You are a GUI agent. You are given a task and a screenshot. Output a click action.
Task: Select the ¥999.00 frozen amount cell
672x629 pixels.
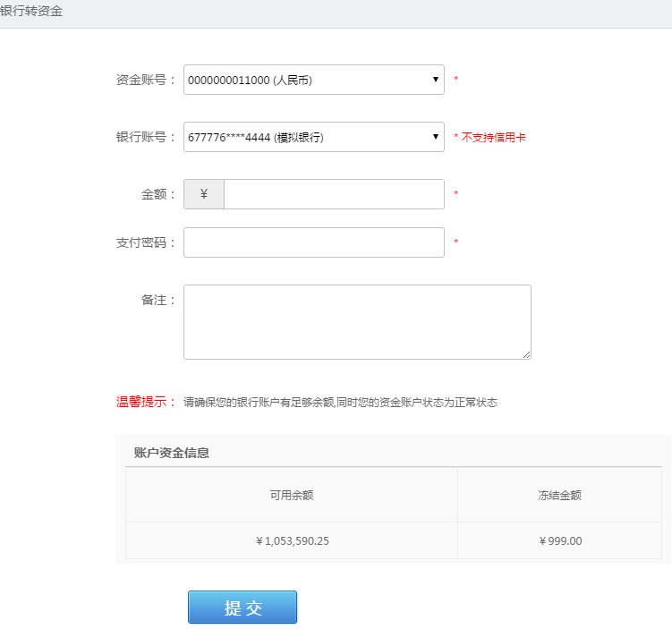(560, 540)
